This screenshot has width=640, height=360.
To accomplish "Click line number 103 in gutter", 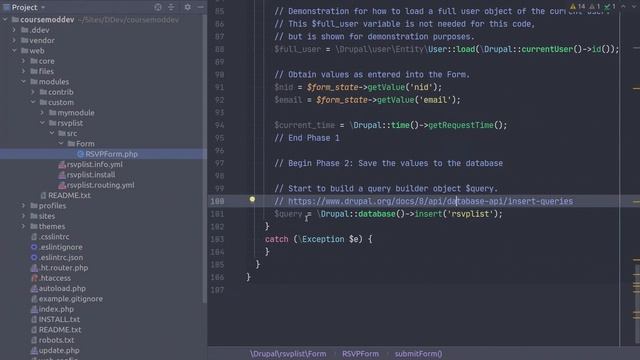I will [x=218, y=239].
